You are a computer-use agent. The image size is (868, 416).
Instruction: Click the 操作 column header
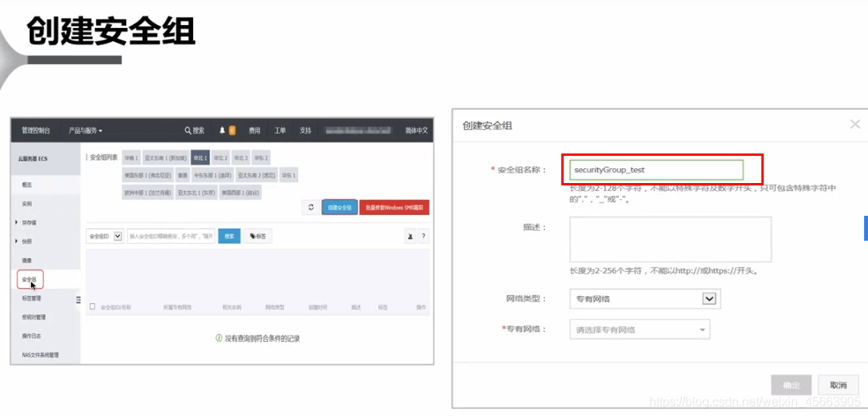[421, 307]
